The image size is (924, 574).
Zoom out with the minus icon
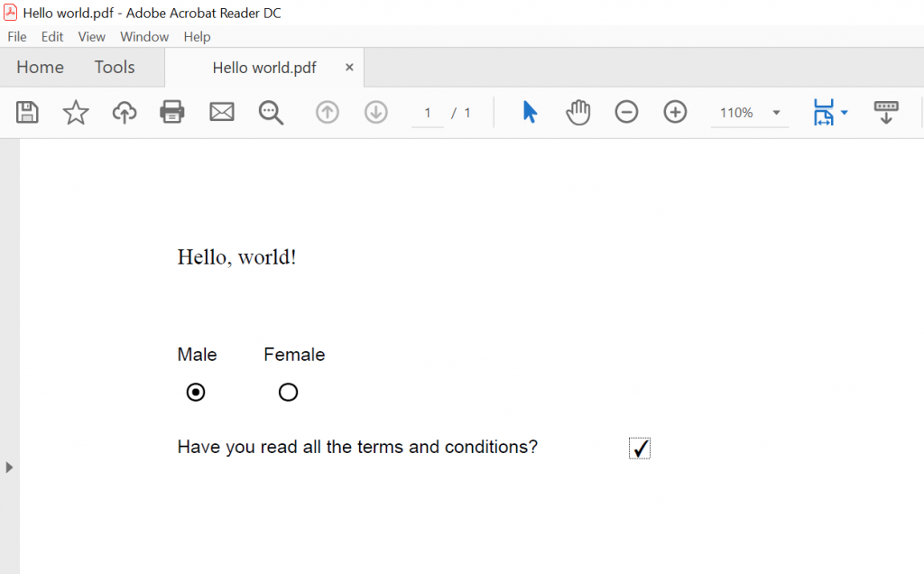(626, 112)
